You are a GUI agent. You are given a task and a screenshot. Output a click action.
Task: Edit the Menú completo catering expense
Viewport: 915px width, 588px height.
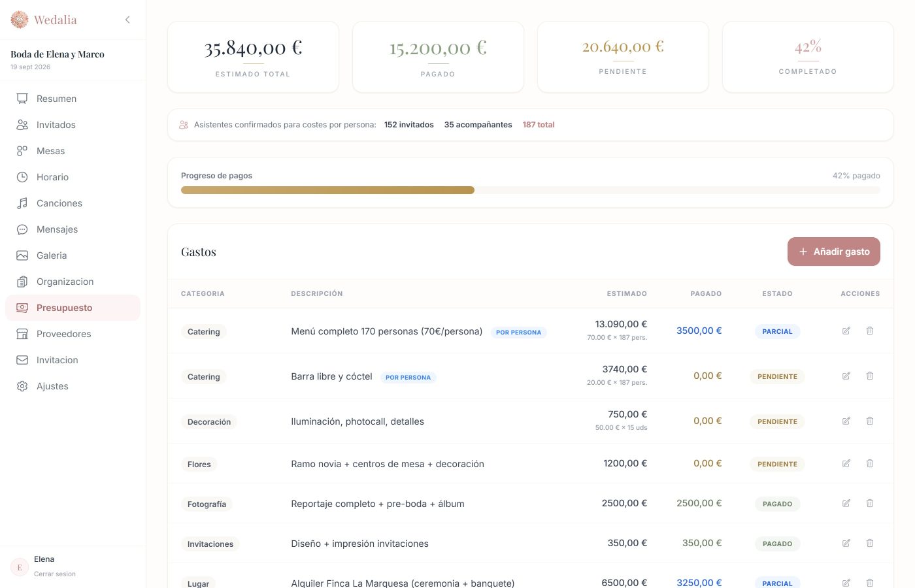point(846,331)
